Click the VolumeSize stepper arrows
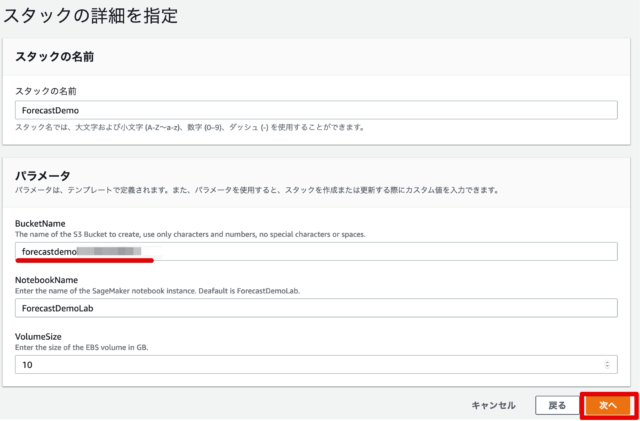This screenshot has height=421, width=640. click(607, 365)
